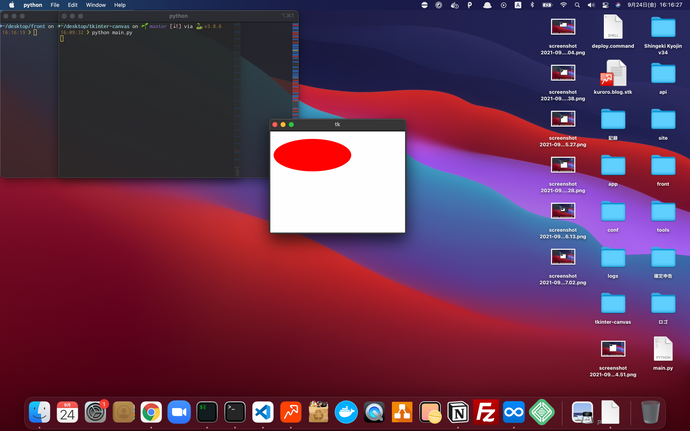Select the tkinter-canvas folder on desktop

coord(613,303)
